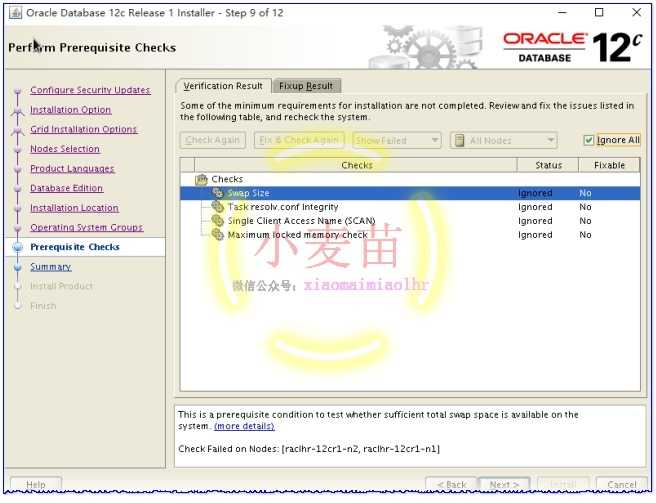Select the Checks root tree node

[227, 179]
